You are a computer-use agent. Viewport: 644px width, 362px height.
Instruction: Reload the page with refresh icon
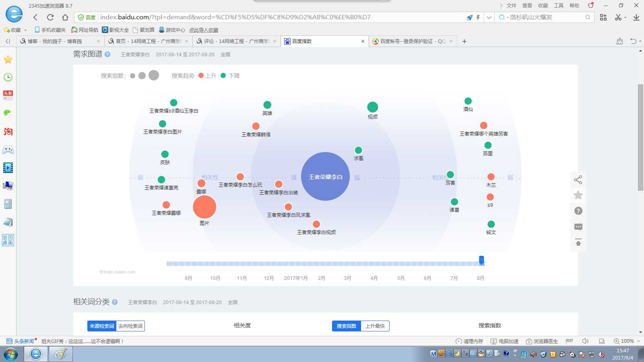(50, 17)
